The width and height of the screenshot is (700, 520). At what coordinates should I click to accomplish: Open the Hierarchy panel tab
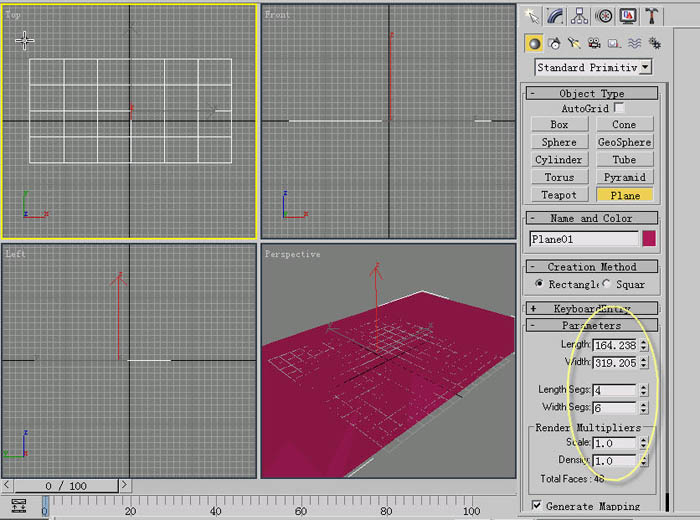[579, 17]
